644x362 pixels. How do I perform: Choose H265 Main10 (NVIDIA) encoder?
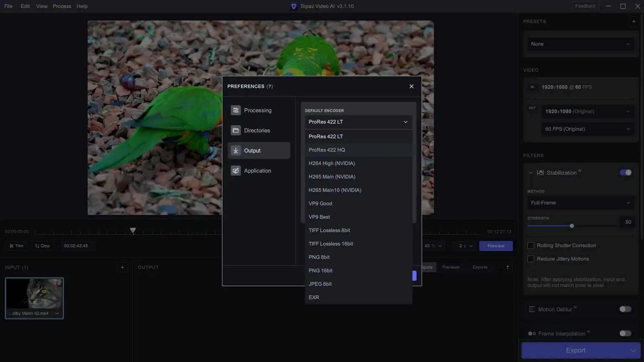click(x=358, y=190)
